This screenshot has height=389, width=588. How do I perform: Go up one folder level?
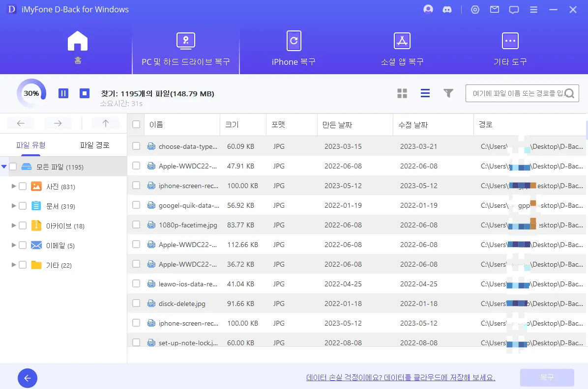pos(105,123)
